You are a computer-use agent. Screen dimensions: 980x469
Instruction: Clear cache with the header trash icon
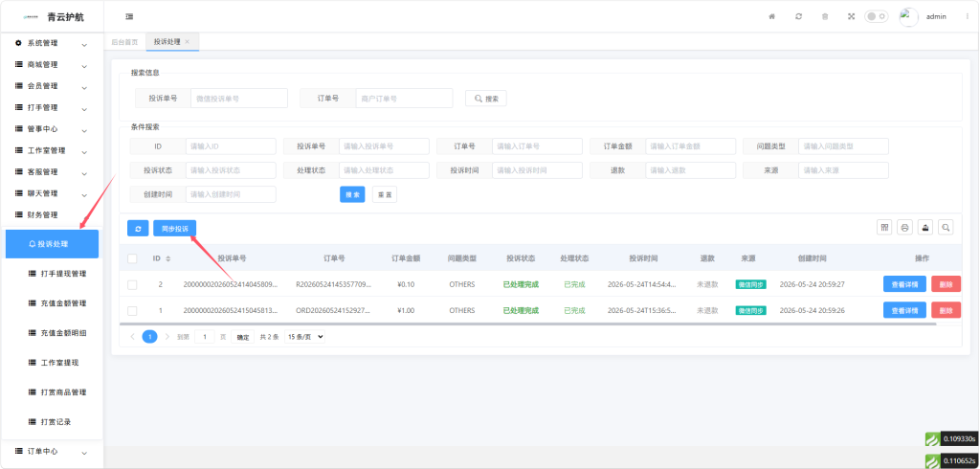[x=824, y=17]
